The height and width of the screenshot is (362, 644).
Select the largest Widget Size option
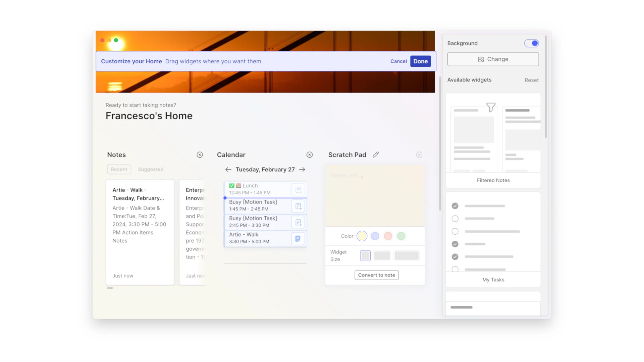[x=407, y=255]
